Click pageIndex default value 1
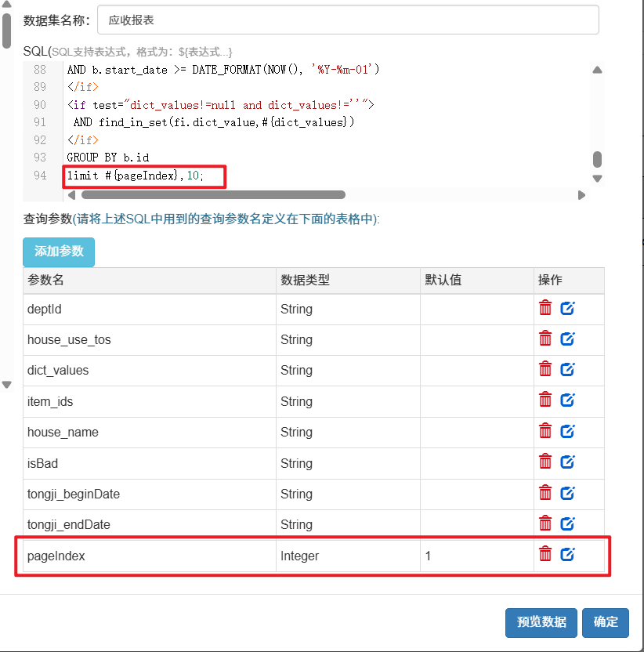 coord(477,556)
